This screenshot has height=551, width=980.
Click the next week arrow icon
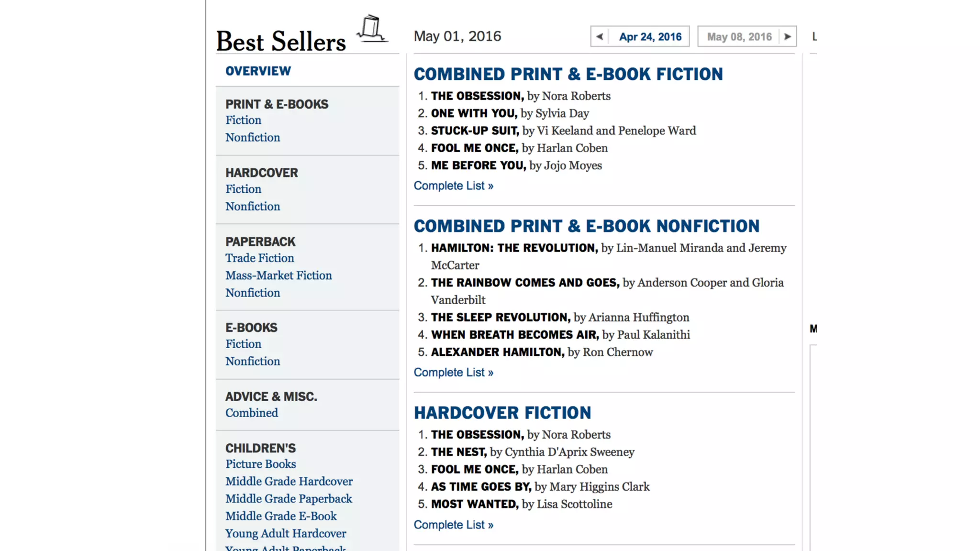point(788,37)
